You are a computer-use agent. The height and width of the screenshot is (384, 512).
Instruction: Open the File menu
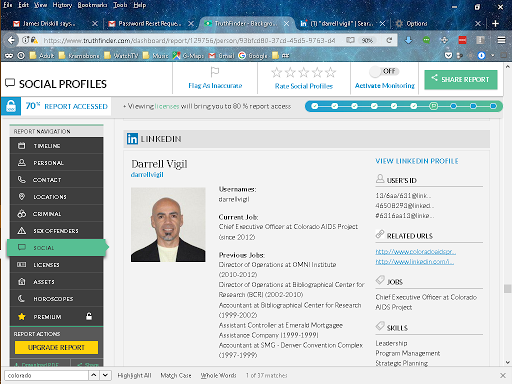point(7,5)
